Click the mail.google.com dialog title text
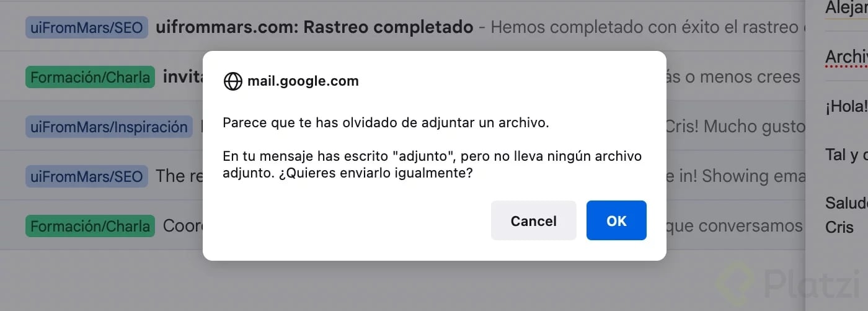Viewport: 868px width, 311px height. (x=303, y=81)
